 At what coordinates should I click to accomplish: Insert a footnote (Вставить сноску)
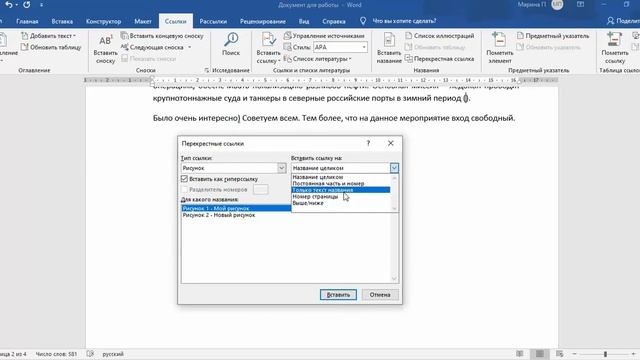(105, 49)
